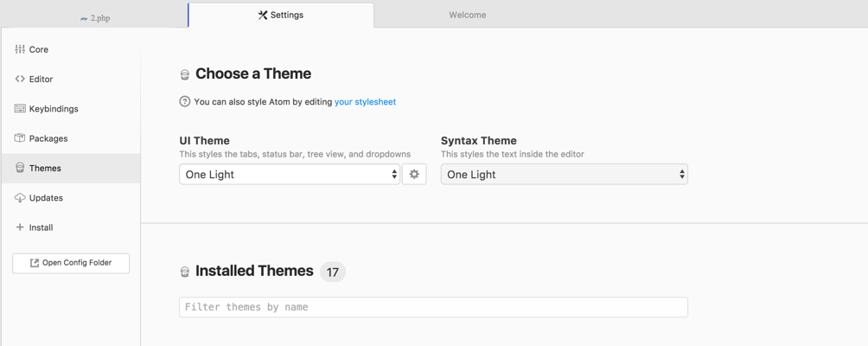Click the Keybindings keyboard icon

[20, 108]
